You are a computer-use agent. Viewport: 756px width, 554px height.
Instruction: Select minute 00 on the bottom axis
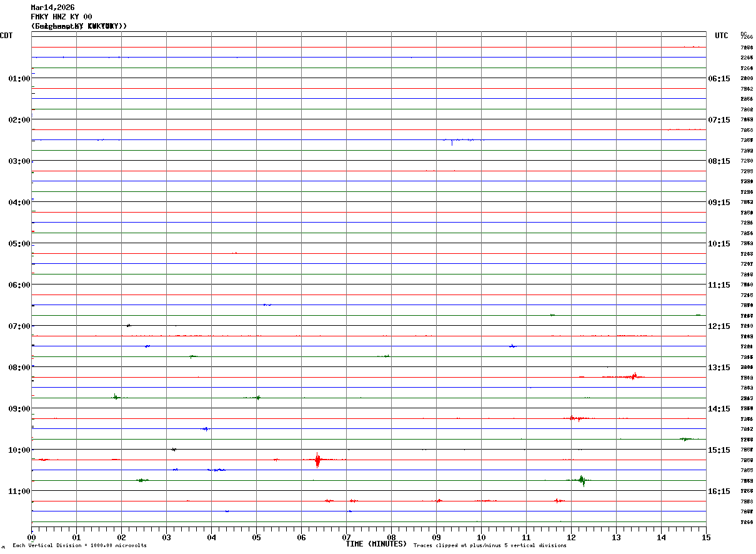(31, 538)
